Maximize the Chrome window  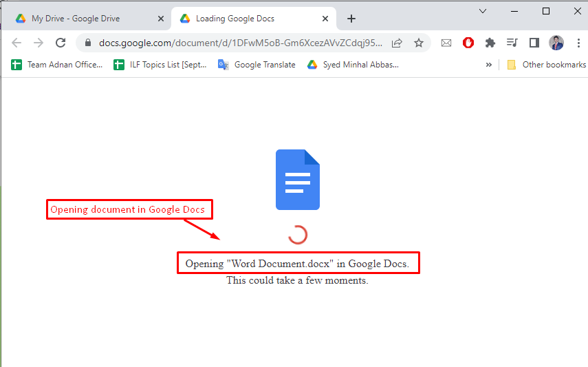click(546, 11)
